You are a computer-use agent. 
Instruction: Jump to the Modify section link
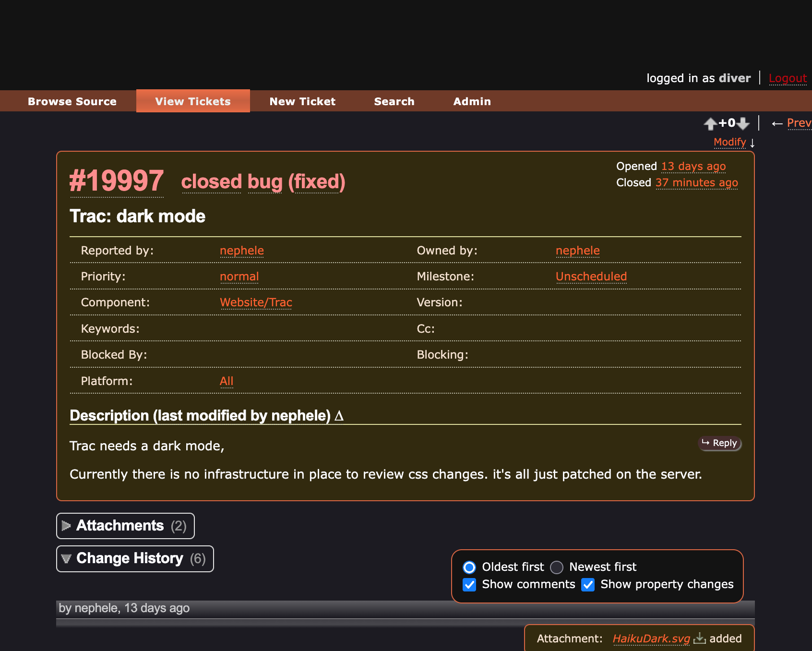729,142
